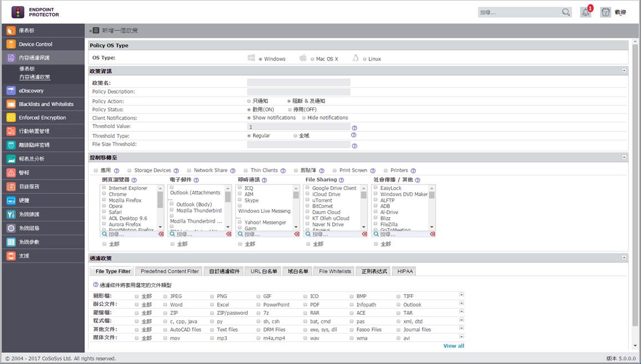Click the 離線臨時密碼 sidebar icon

pyautogui.click(x=11, y=145)
